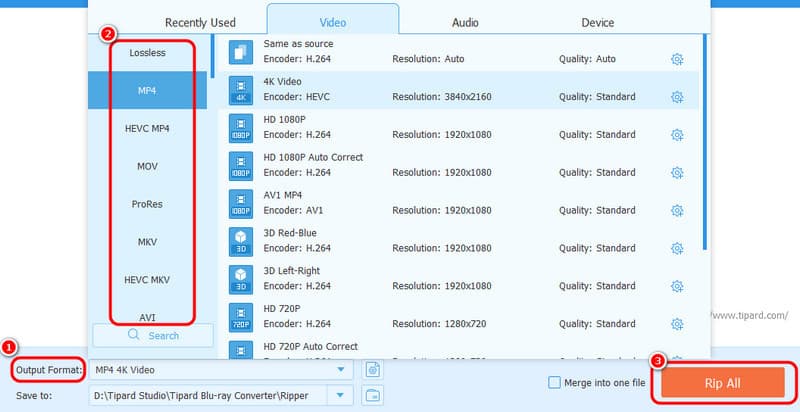The height and width of the screenshot is (412, 800).
Task: Expand the Save to path dropdown arrow
Action: click(341, 395)
